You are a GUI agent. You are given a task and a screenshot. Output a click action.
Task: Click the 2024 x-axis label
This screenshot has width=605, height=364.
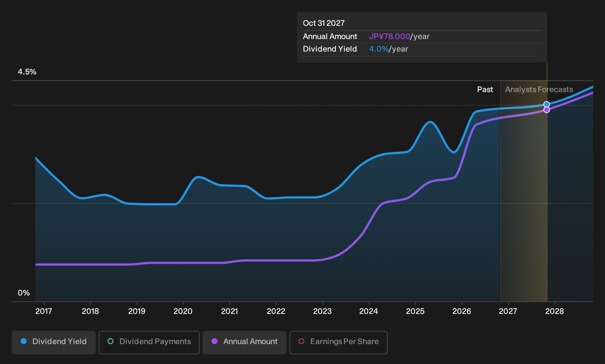pyautogui.click(x=369, y=311)
